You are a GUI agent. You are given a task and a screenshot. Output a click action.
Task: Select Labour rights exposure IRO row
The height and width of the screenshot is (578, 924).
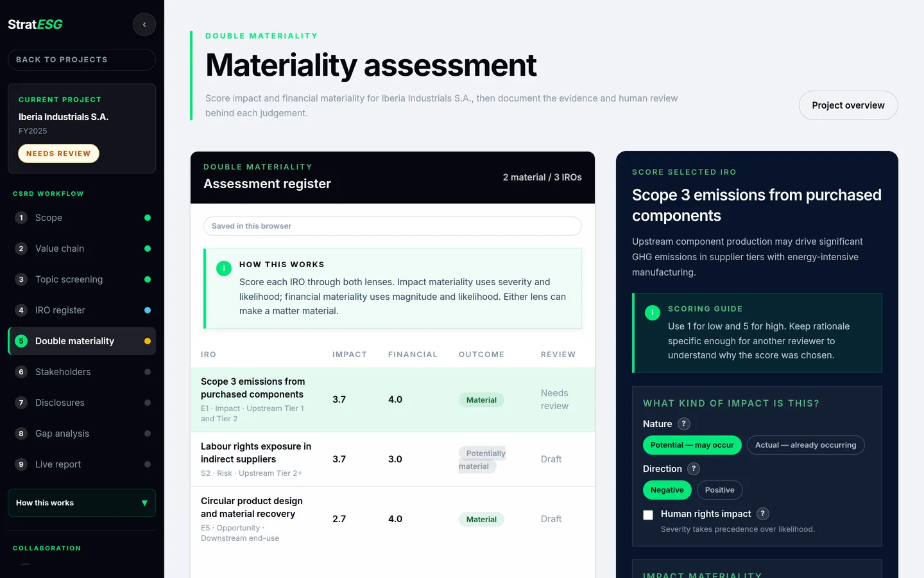[x=393, y=459]
